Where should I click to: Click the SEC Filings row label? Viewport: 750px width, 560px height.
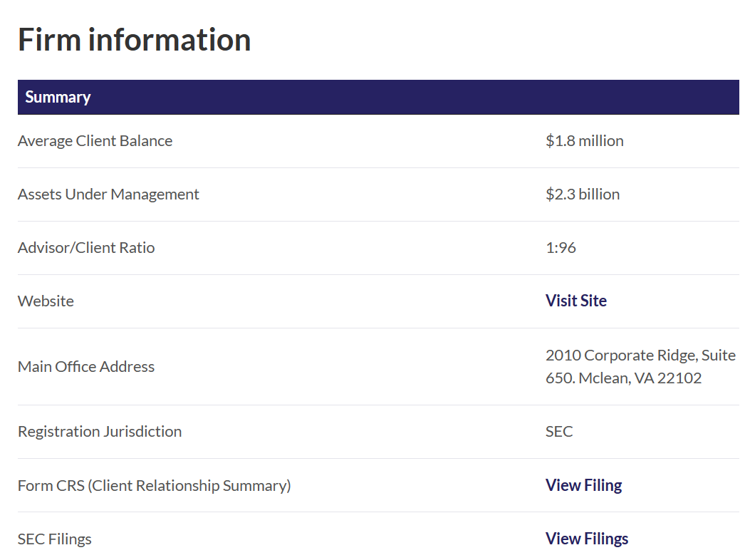pos(55,539)
